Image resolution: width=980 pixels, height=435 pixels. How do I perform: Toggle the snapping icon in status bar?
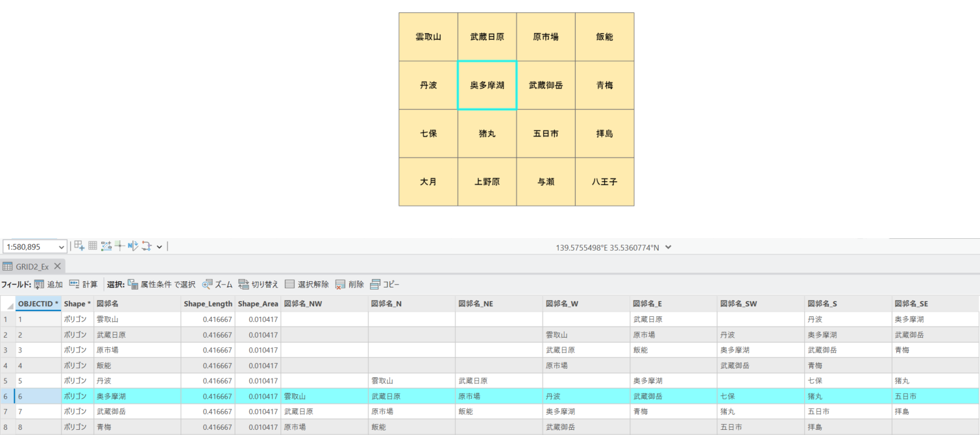coord(106,246)
